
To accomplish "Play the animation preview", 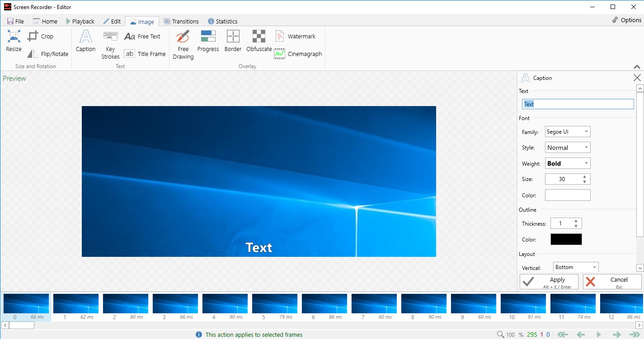I will pyautogui.click(x=599, y=334).
